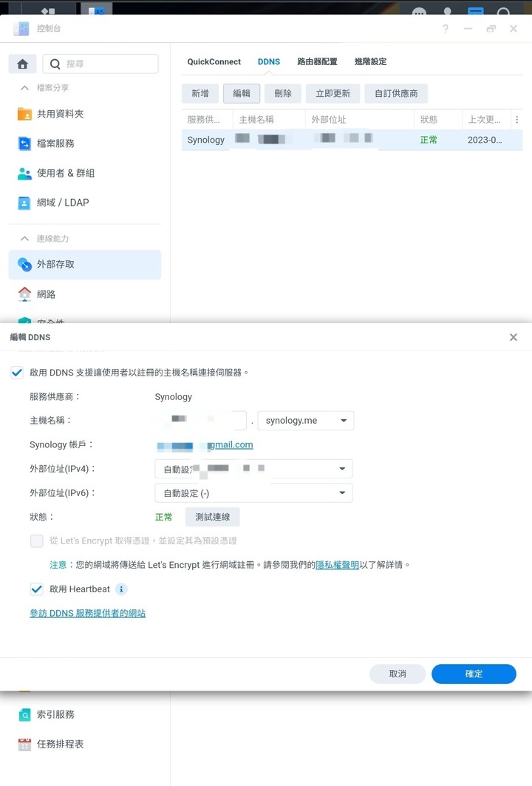Viewport: 532px width, 786px height.
Task: Open user account icon in top bar
Action: (x=447, y=11)
